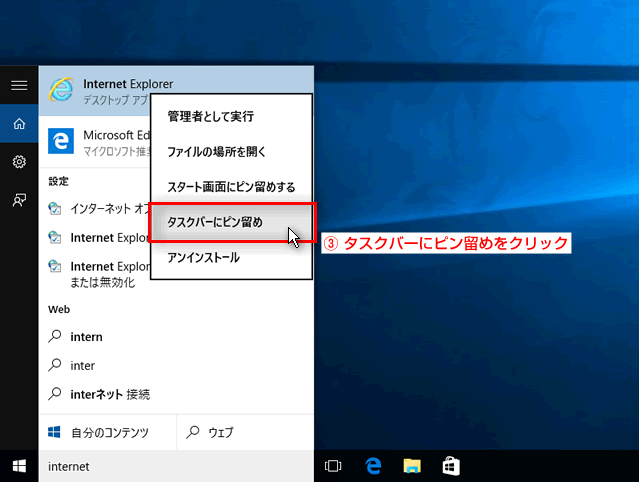Launch Microsoft Edge from the taskbar
Screen dimensions: 639x482
point(373,466)
